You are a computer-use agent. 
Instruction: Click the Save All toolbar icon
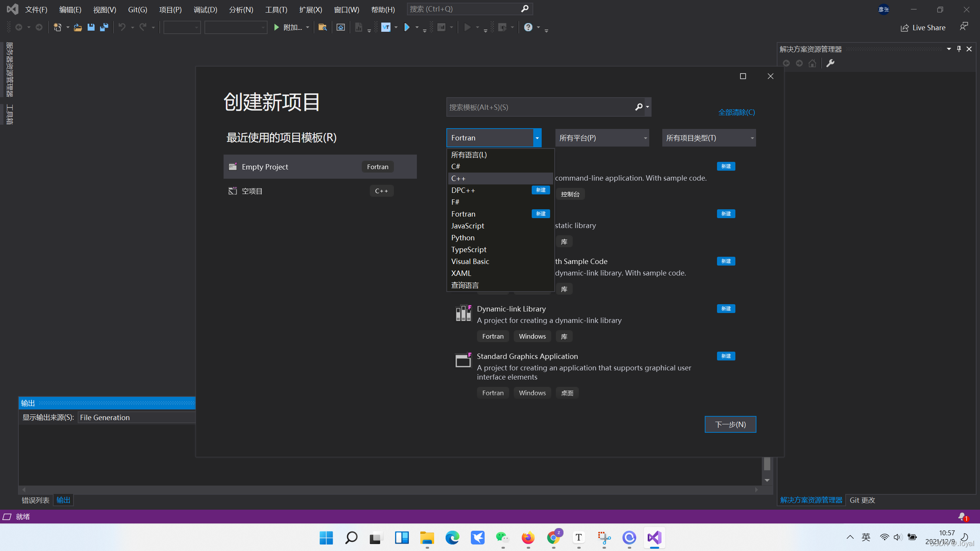tap(104, 27)
